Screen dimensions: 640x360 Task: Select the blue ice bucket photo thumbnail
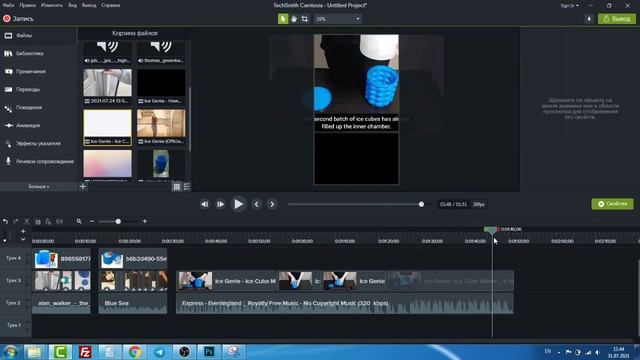[161, 164]
